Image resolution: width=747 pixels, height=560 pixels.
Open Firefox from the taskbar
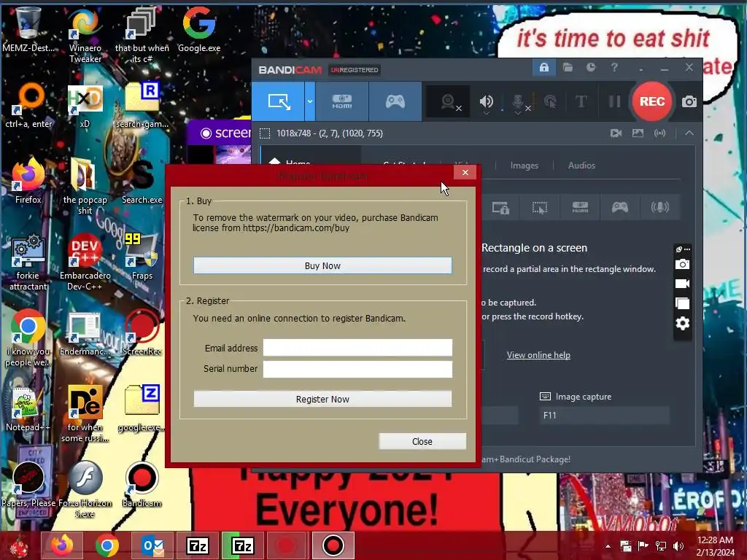(x=62, y=545)
